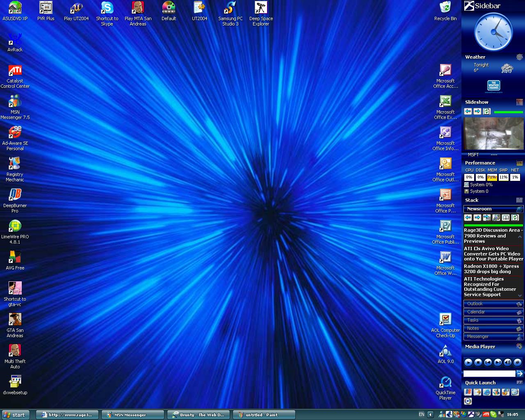Open QuickTime Player desktop shortcut
Screen dimensions: 525x420
pyautogui.click(x=445, y=388)
